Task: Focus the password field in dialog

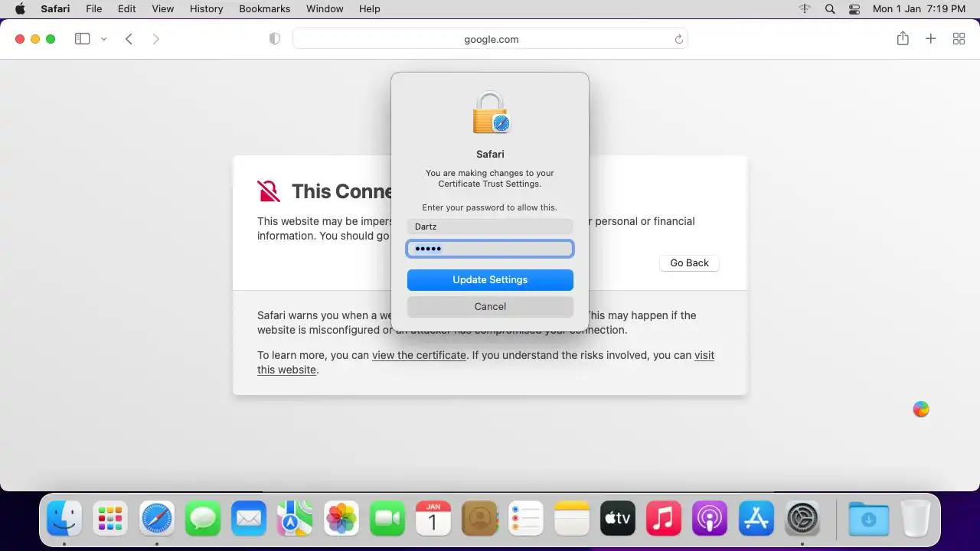Action: click(x=490, y=249)
